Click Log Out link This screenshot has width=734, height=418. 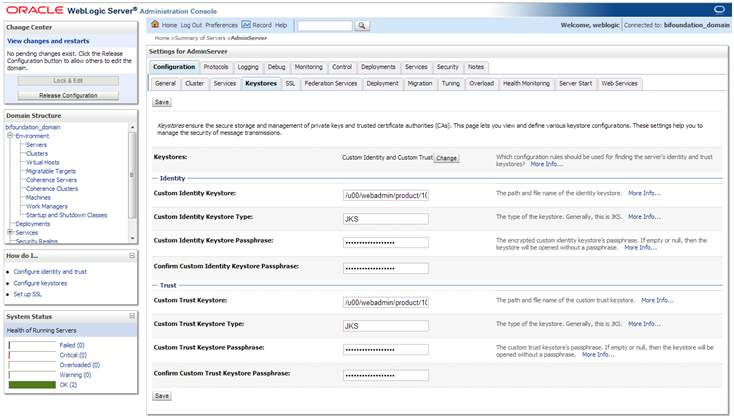[x=191, y=25]
